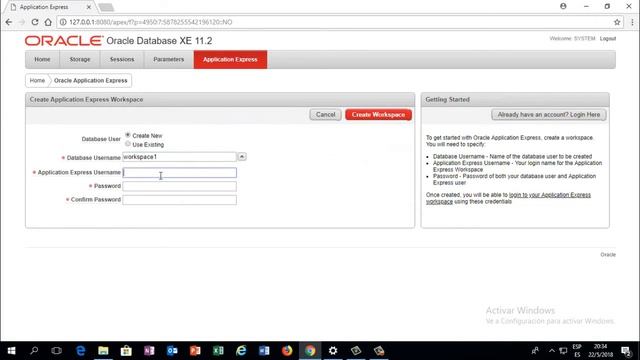Open the pinned app after Settings gear

(356, 351)
